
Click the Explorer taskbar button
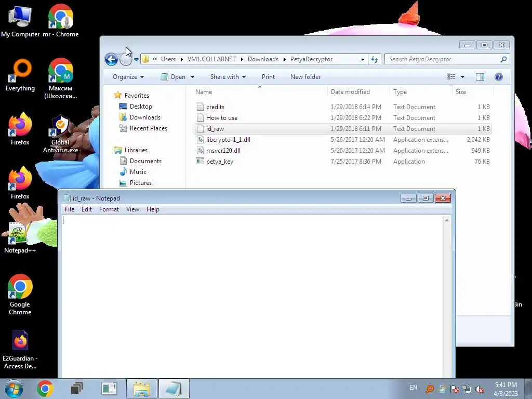coord(142,389)
